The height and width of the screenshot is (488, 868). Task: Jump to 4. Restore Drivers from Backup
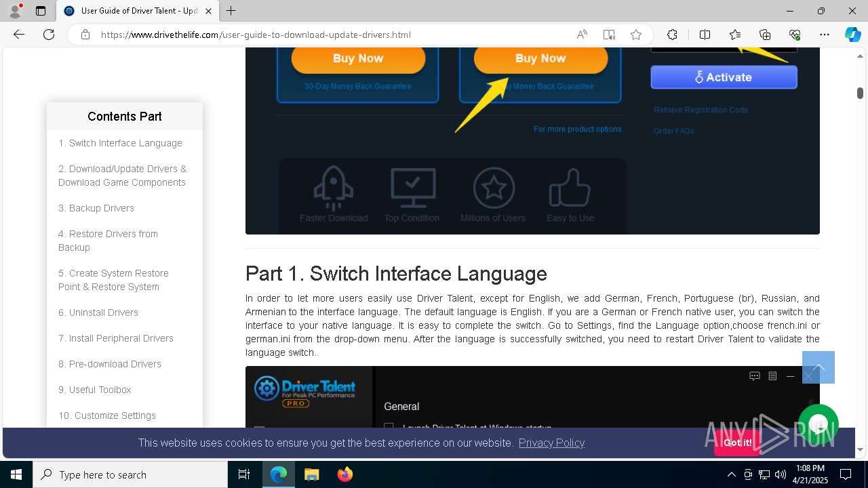pos(108,241)
